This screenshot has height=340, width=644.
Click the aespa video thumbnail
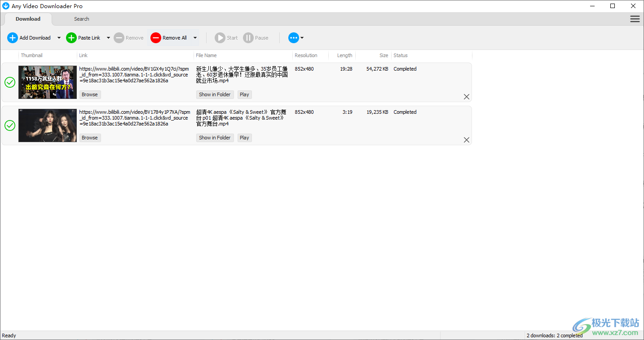pos(48,125)
